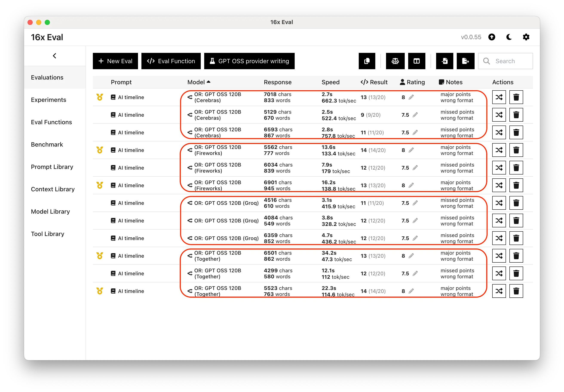Open the Eval Function button

pyautogui.click(x=171, y=61)
